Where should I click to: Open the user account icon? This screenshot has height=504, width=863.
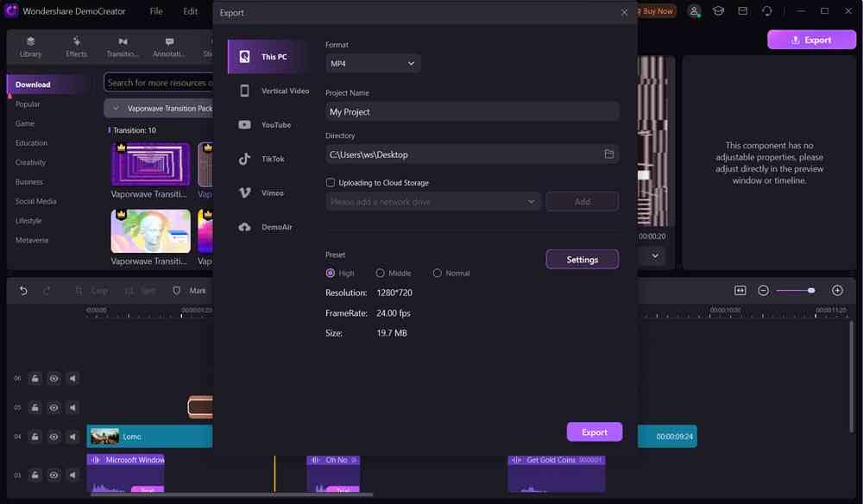(x=694, y=11)
